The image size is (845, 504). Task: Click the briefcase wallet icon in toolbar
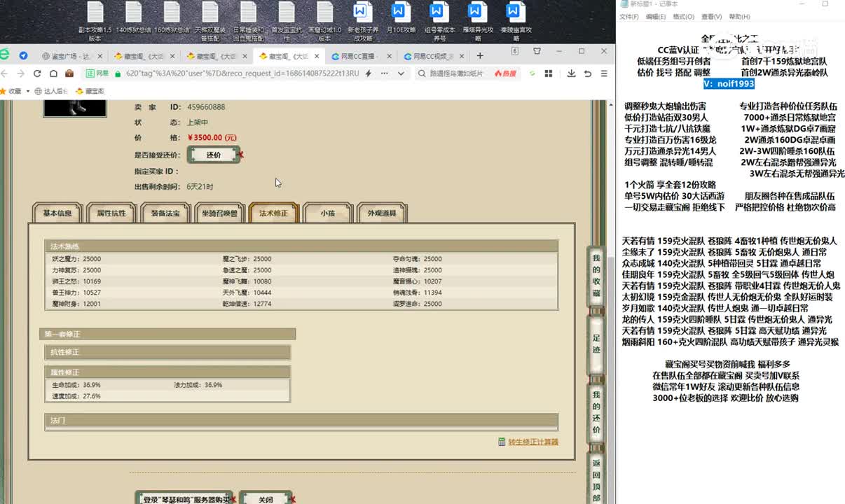coord(69,73)
